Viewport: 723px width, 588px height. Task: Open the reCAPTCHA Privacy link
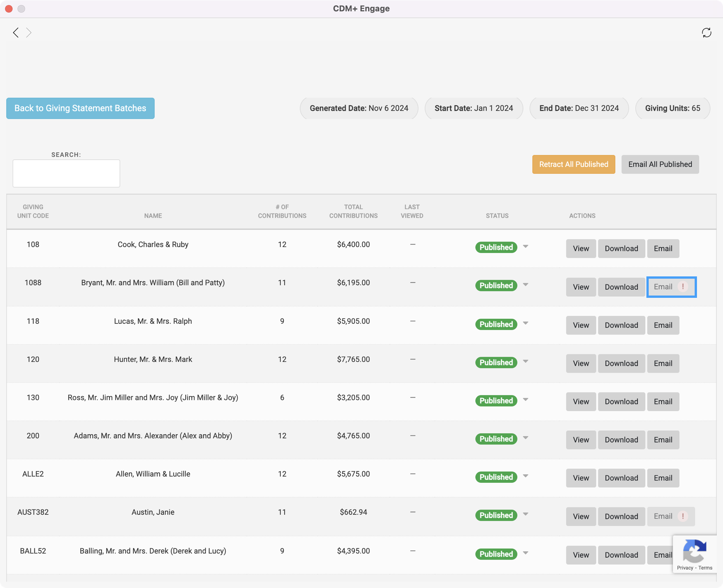[685, 568]
